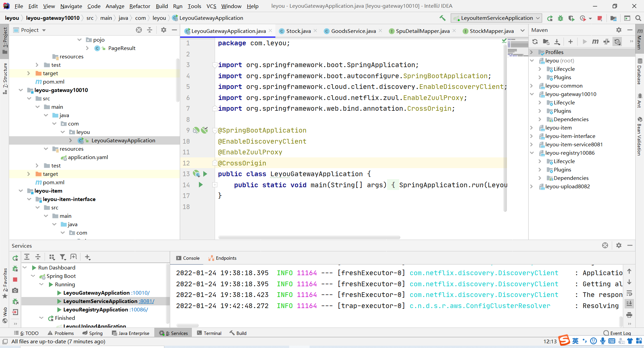644x348 pixels.
Task: Open Maven panel settings gear
Action: point(619,30)
